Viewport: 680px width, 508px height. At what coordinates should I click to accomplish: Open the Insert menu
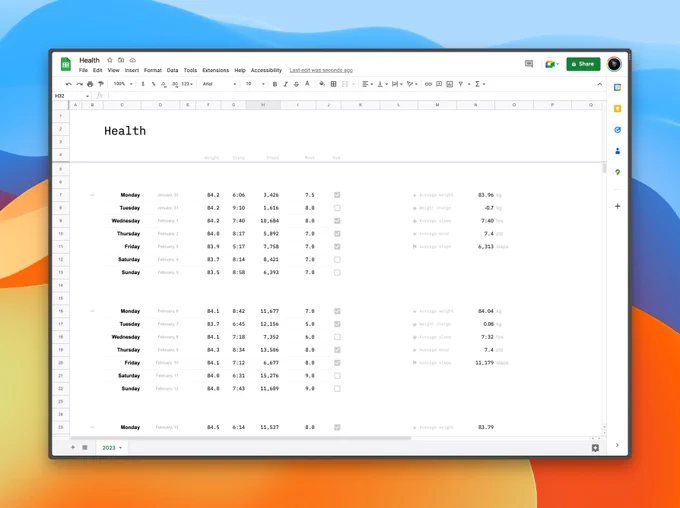coord(132,70)
